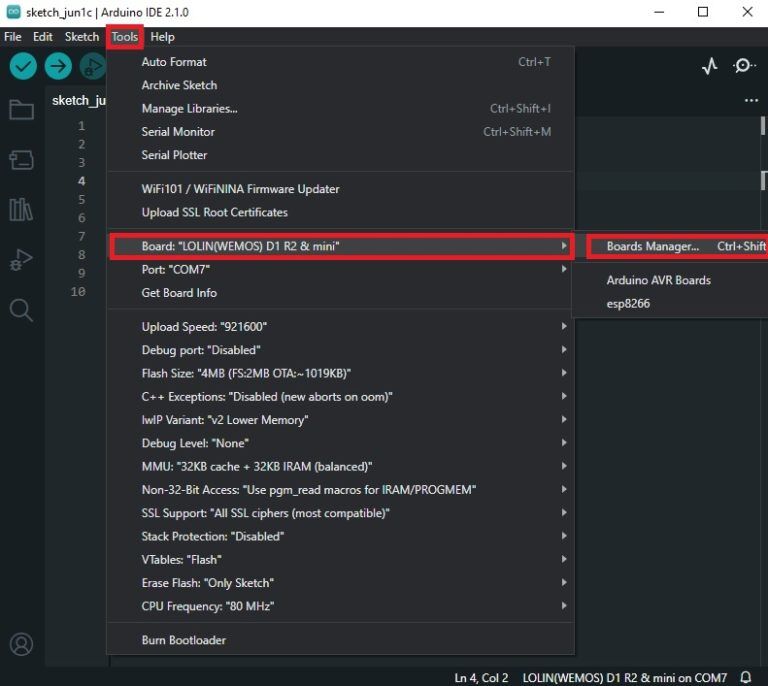This screenshot has width=768, height=686.
Task: Click the Search magnifier sidebar icon
Action: [x=21, y=310]
